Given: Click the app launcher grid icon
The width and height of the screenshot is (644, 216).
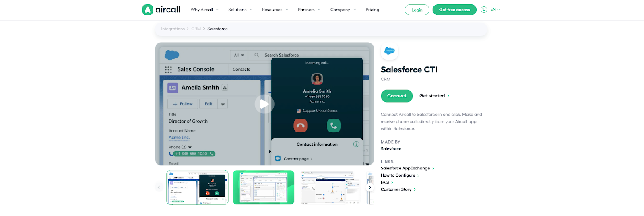Looking at the screenshot, I should click(x=168, y=70).
